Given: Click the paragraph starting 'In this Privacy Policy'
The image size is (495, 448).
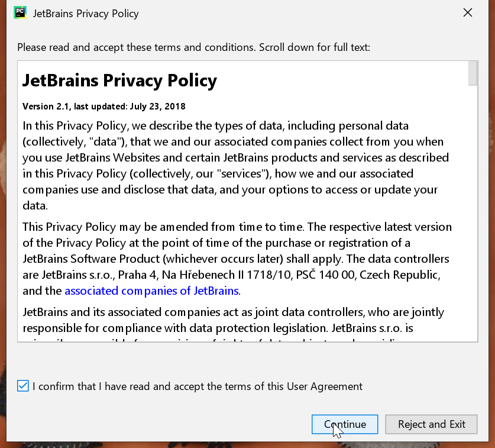Looking at the screenshot, I should pos(237,166).
